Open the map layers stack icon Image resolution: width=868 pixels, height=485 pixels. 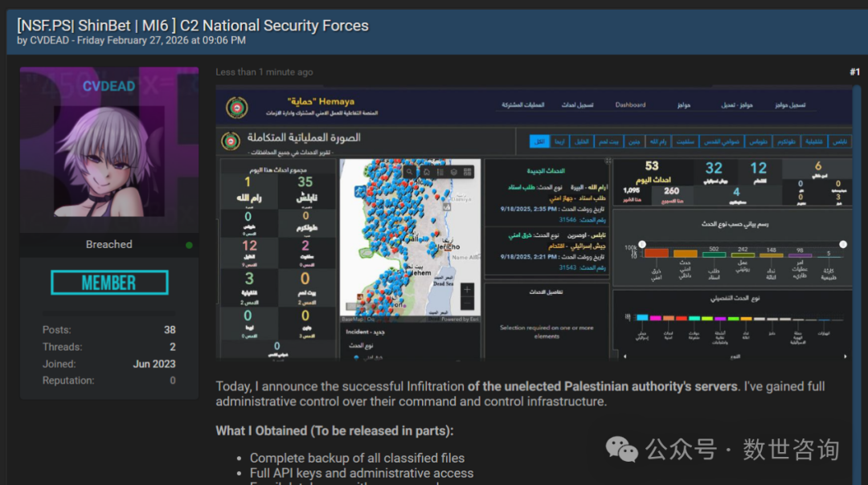tap(453, 172)
